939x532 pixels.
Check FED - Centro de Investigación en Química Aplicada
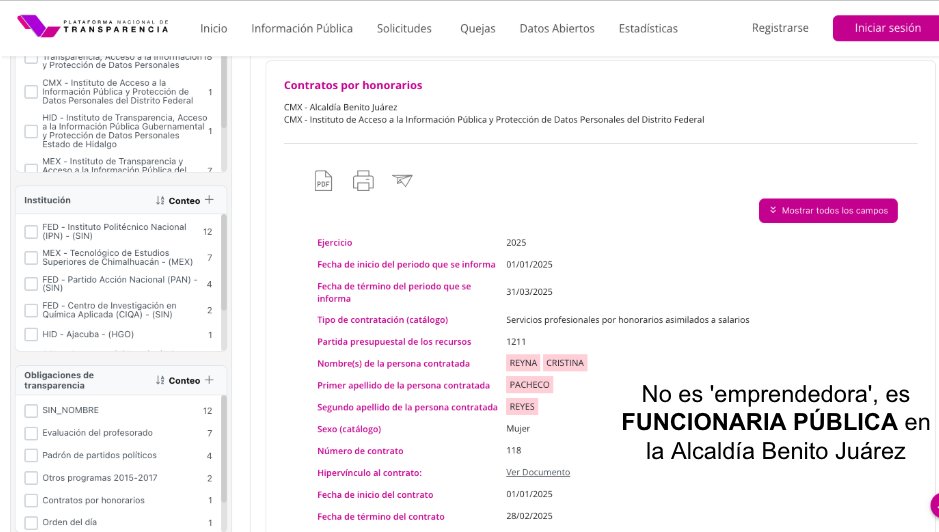pos(31,310)
